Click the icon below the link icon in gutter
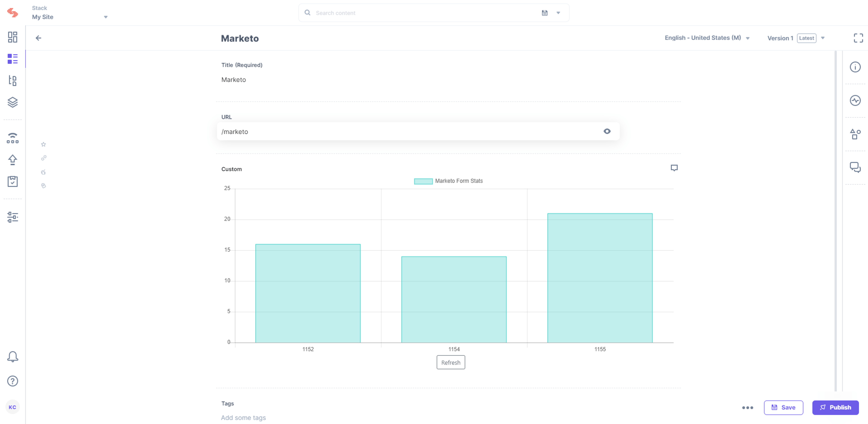The width and height of the screenshot is (868, 424). [x=43, y=172]
